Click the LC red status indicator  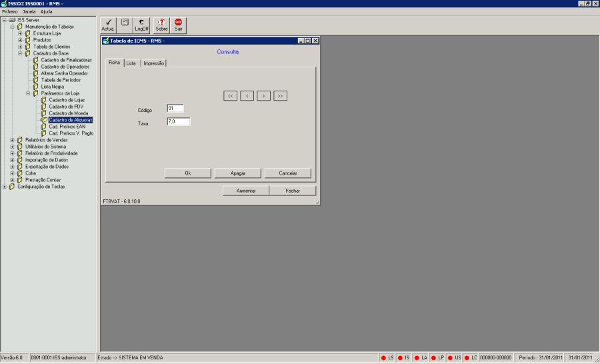tap(467, 358)
